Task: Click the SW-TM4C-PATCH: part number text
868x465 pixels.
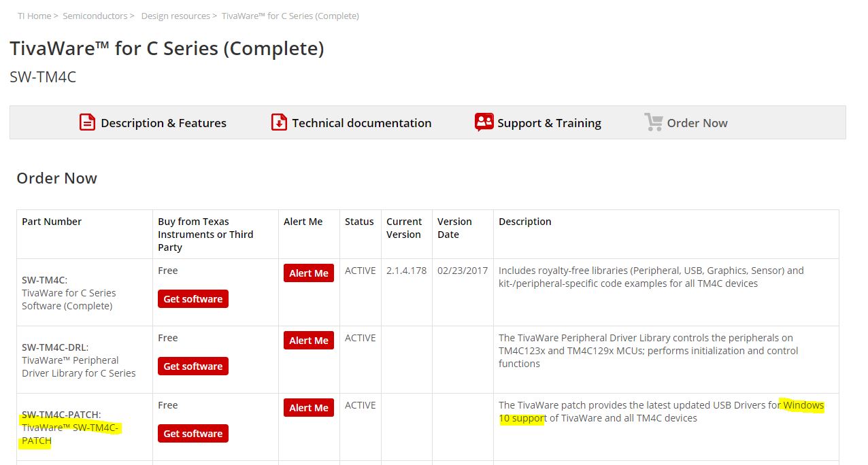Action: coord(61,415)
